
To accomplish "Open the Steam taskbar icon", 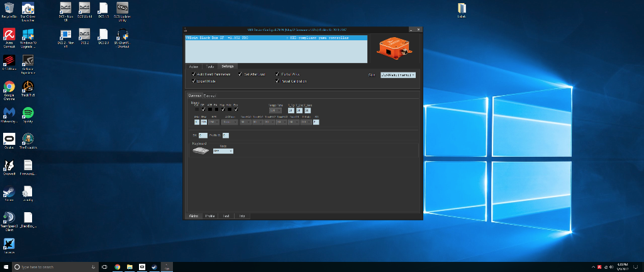I will [x=154, y=267].
